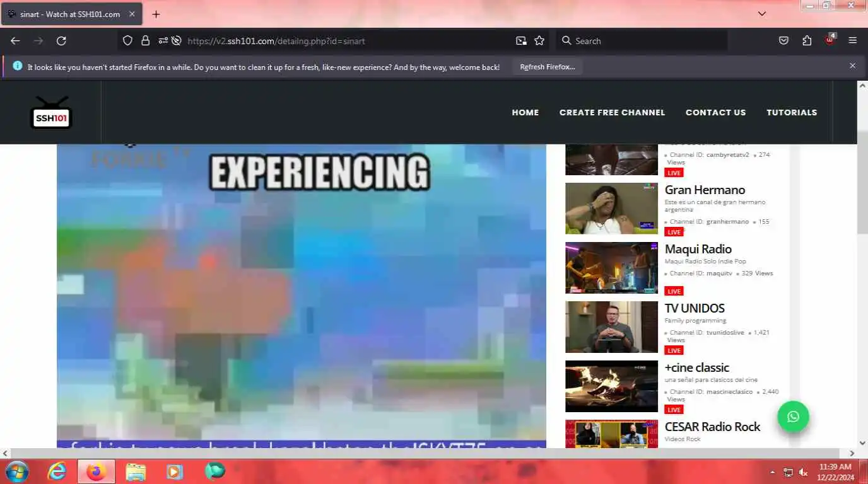
Task: Open the Maqui Radio channel thumbnail
Action: pyautogui.click(x=611, y=268)
